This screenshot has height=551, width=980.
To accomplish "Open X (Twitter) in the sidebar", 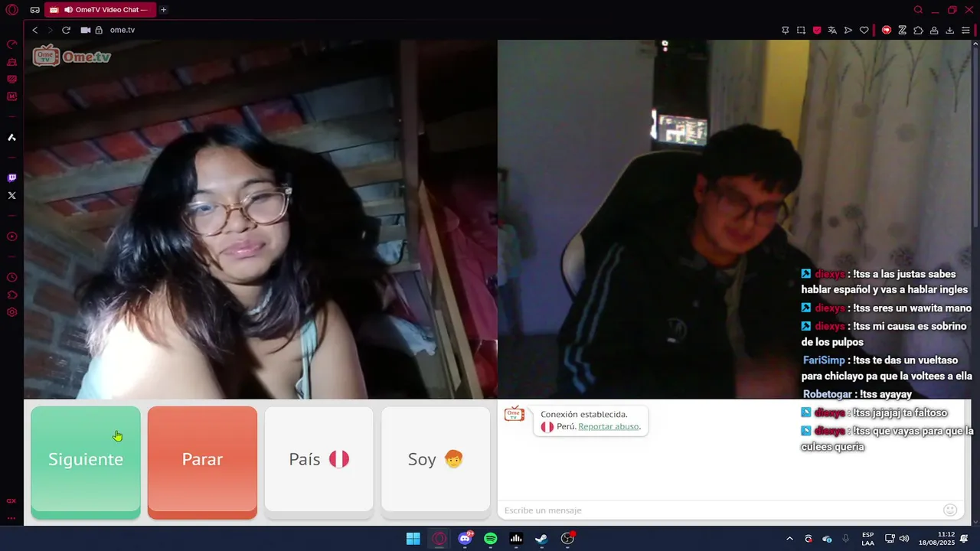I will pos(11,195).
